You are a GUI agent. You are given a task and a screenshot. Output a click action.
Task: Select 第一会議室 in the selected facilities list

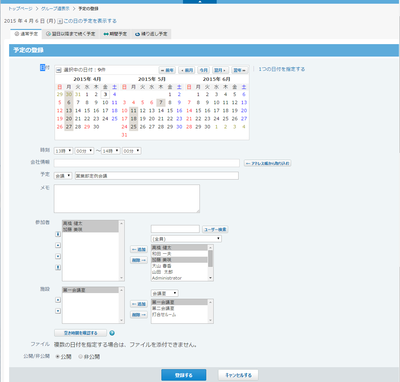click(x=90, y=290)
